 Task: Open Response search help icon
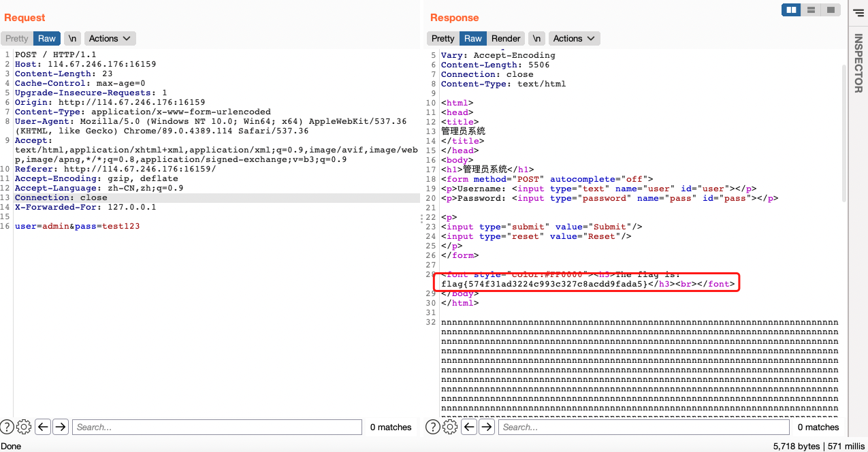[x=433, y=427]
